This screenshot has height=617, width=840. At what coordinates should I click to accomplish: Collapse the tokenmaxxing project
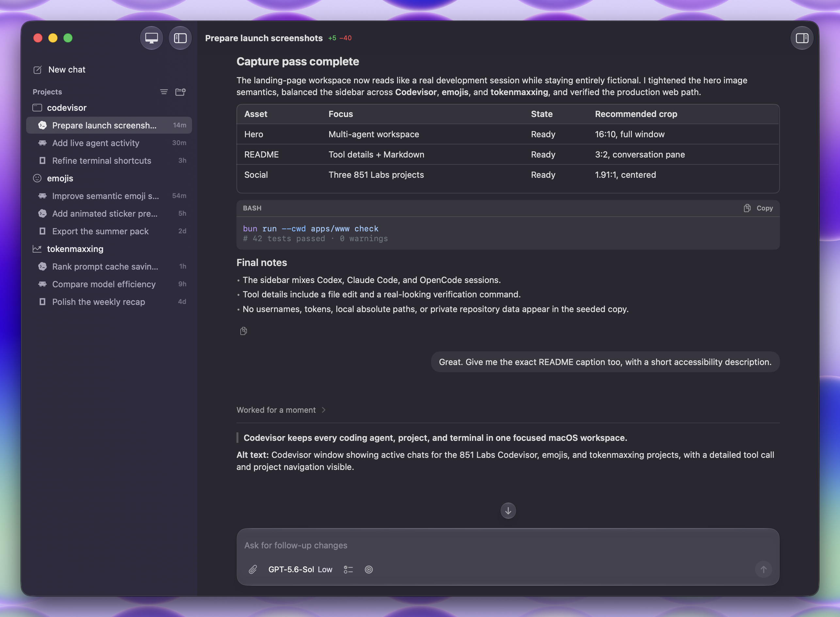point(75,249)
